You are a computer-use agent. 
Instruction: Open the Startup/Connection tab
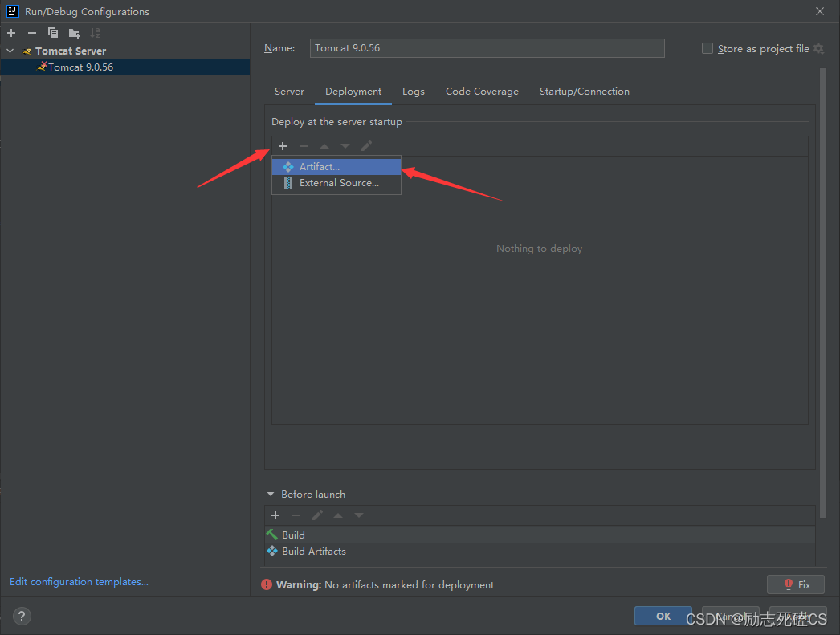(585, 92)
